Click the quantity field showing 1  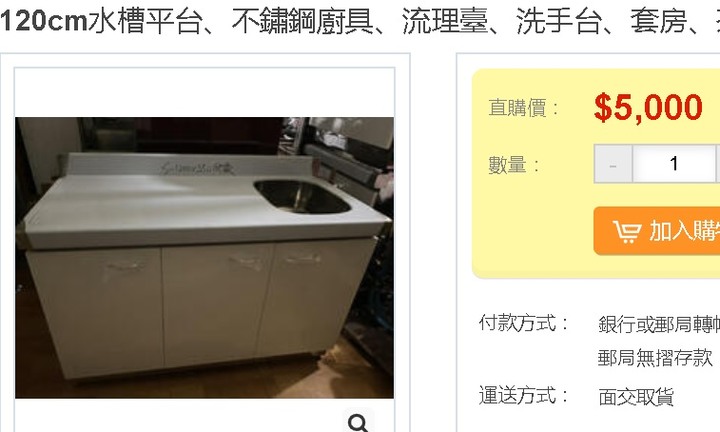(674, 164)
